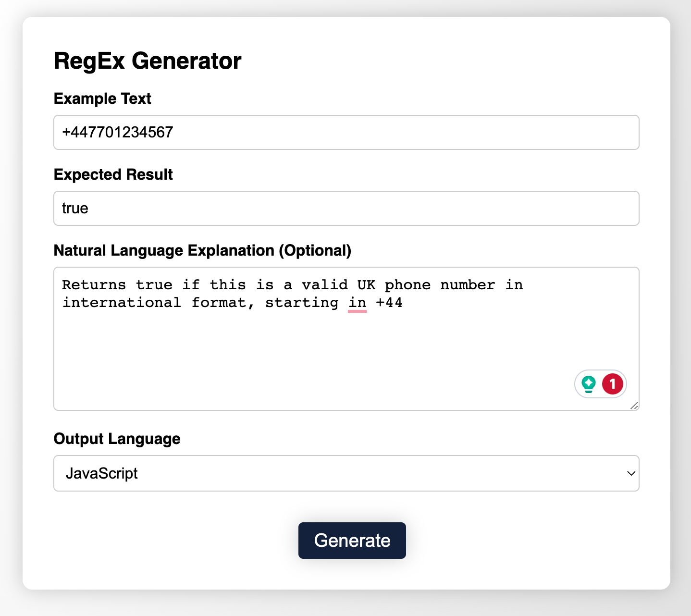This screenshot has width=691, height=616.
Task: Click the Natural Language Explanation label
Action: (x=202, y=250)
